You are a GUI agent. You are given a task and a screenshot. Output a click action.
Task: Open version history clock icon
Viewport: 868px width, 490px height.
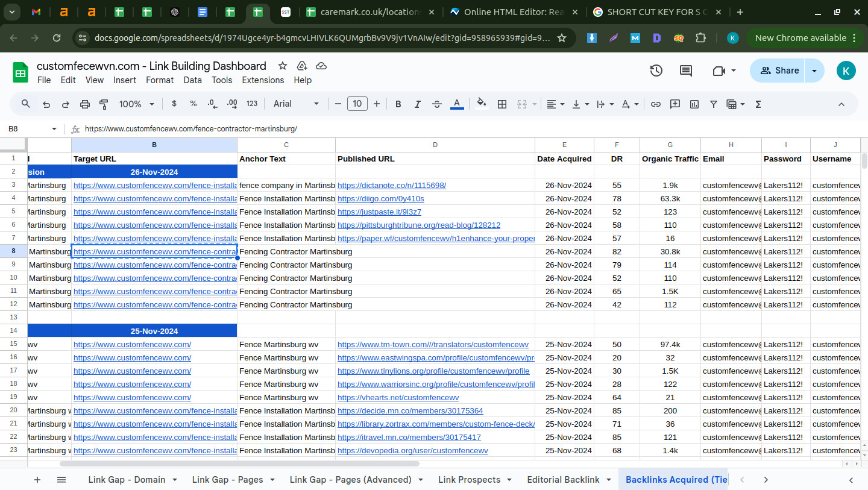[656, 71]
